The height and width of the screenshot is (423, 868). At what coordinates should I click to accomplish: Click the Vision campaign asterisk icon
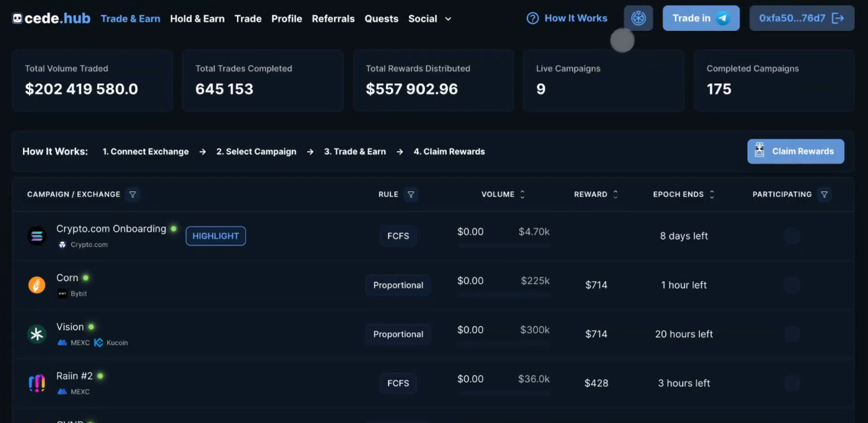tap(37, 334)
